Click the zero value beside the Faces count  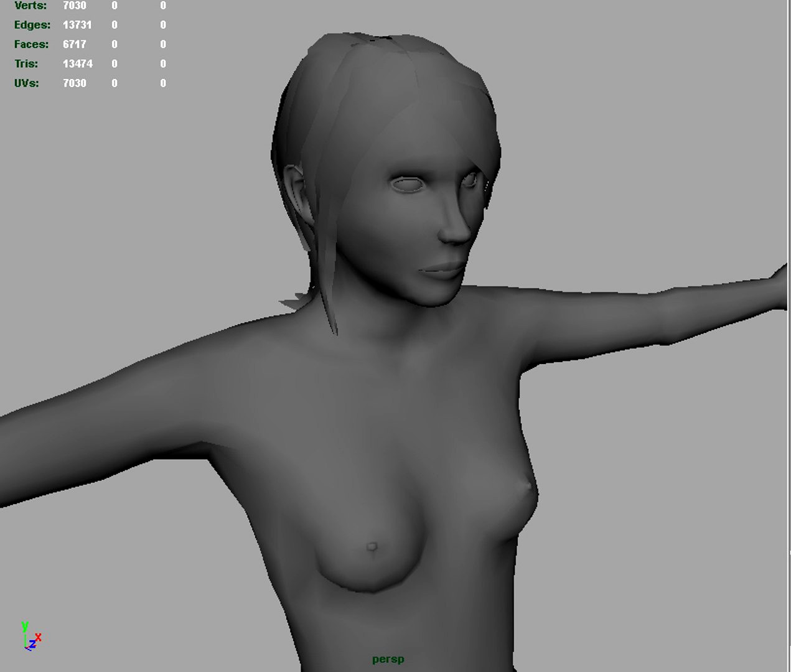pyautogui.click(x=114, y=44)
